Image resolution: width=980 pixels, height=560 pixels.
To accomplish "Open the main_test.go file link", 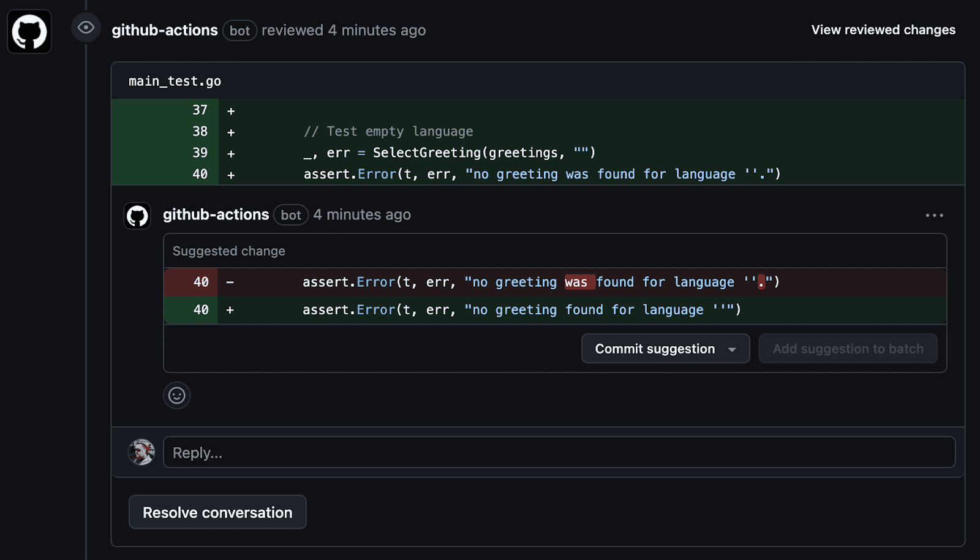I will click(175, 81).
